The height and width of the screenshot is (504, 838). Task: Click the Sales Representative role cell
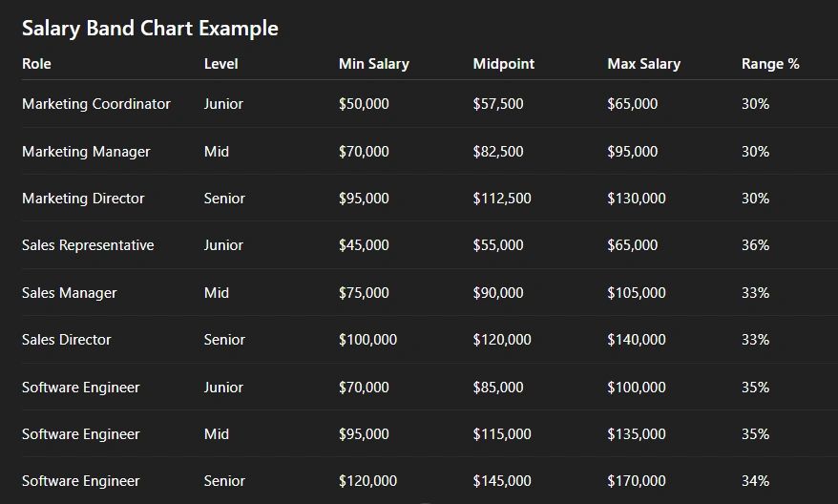pos(88,245)
